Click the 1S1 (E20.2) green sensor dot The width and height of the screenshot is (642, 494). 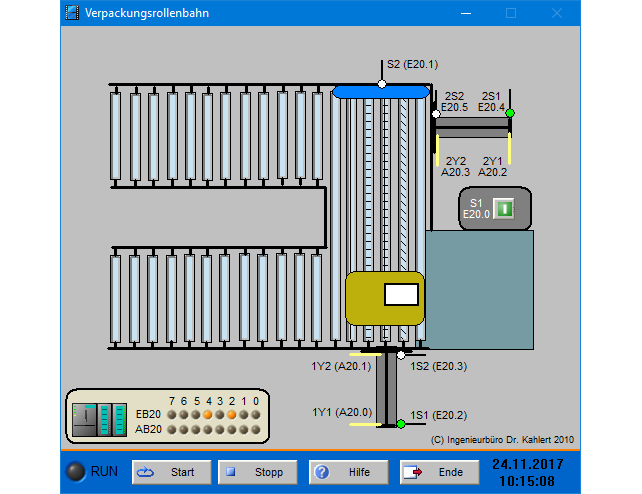[x=401, y=424]
